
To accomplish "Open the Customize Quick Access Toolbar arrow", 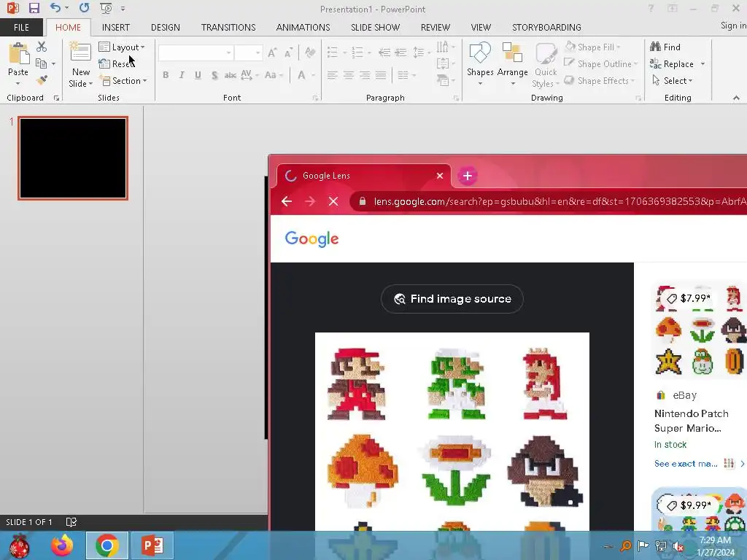I will [123, 9].
